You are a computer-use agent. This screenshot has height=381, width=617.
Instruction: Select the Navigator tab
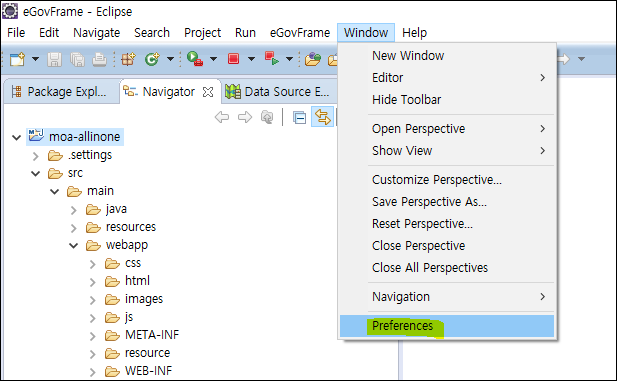tap(168, 92)
